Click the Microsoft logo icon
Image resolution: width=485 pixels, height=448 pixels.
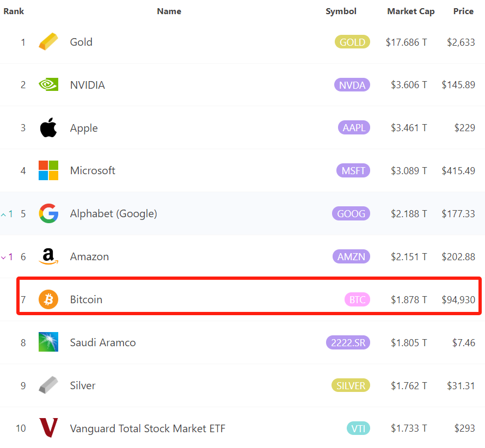(48, 170)
